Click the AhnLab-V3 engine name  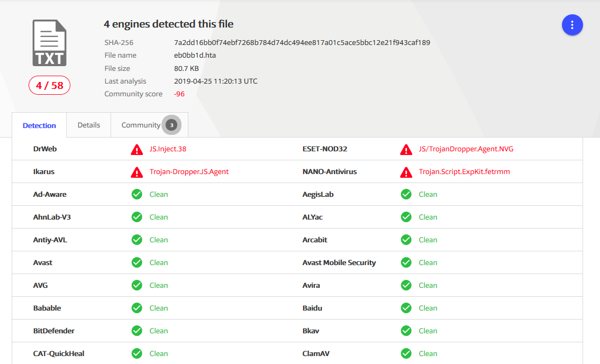(x=52, y=217)
